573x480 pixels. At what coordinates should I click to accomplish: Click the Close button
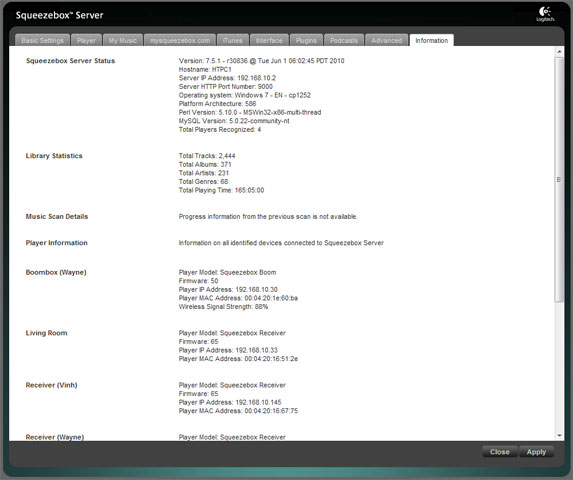[500, 452]
